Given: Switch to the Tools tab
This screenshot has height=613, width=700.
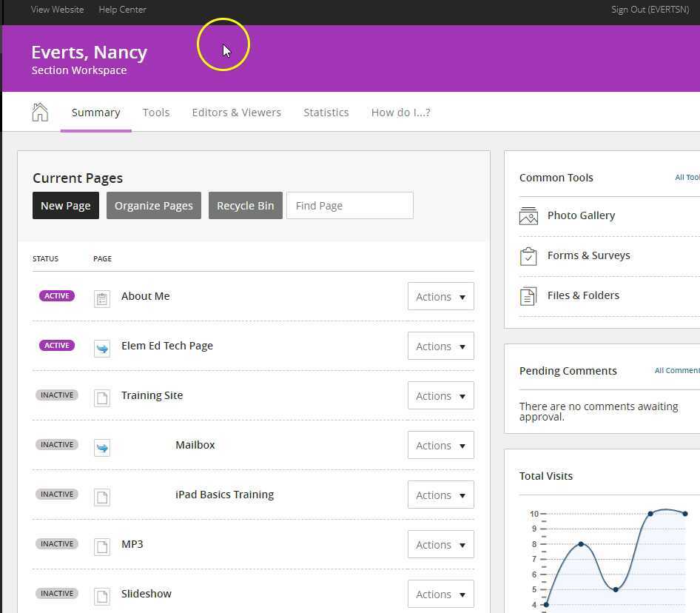Looking at the screenshot, I should (156, 113).
